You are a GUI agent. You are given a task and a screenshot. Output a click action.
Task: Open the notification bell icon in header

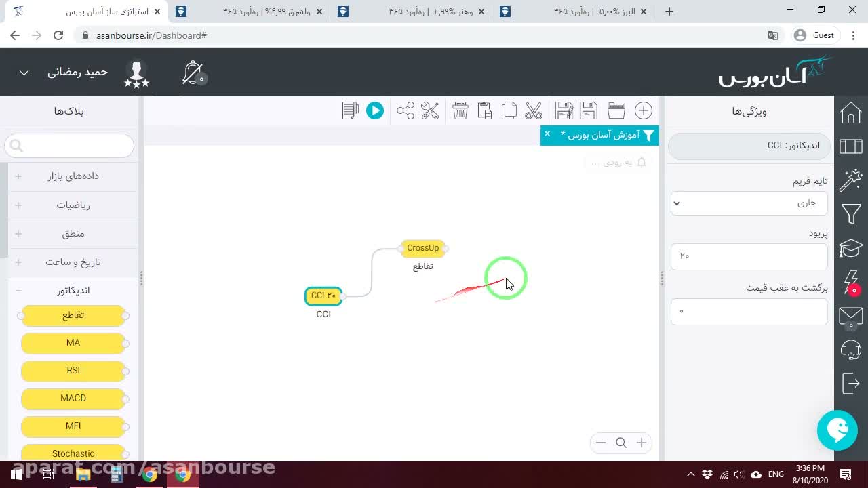194,73
